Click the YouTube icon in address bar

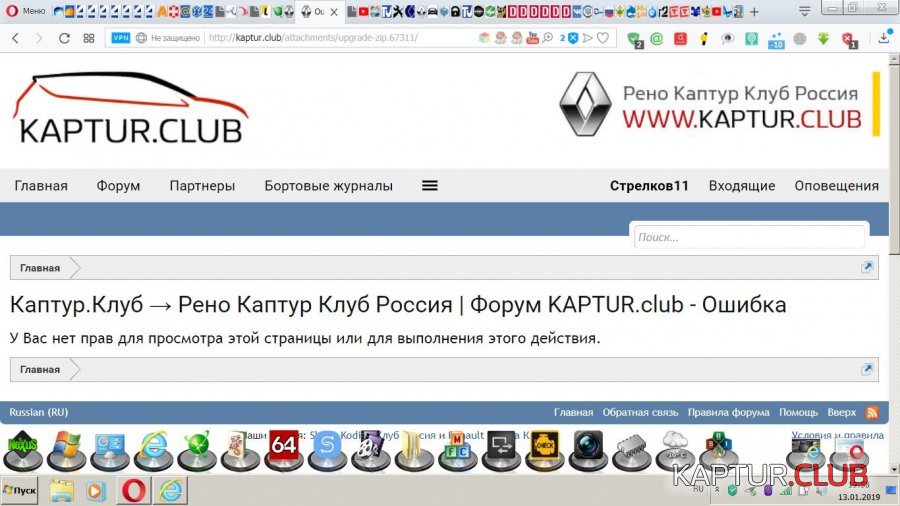pyautogui.click(x=532, y=38)
